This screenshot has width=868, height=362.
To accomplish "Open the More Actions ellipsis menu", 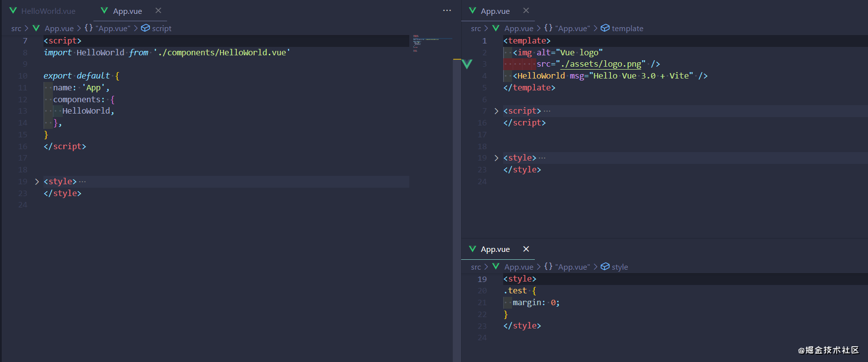I will [447, 10].
